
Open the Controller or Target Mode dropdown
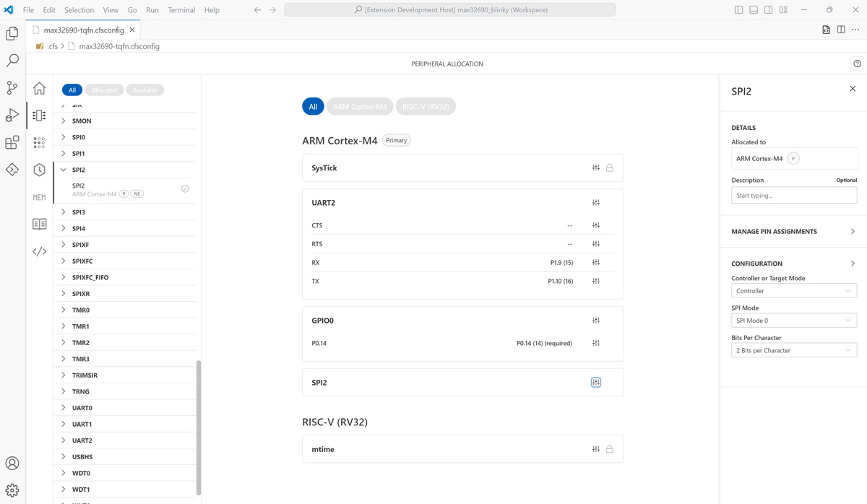coord(793,291)
